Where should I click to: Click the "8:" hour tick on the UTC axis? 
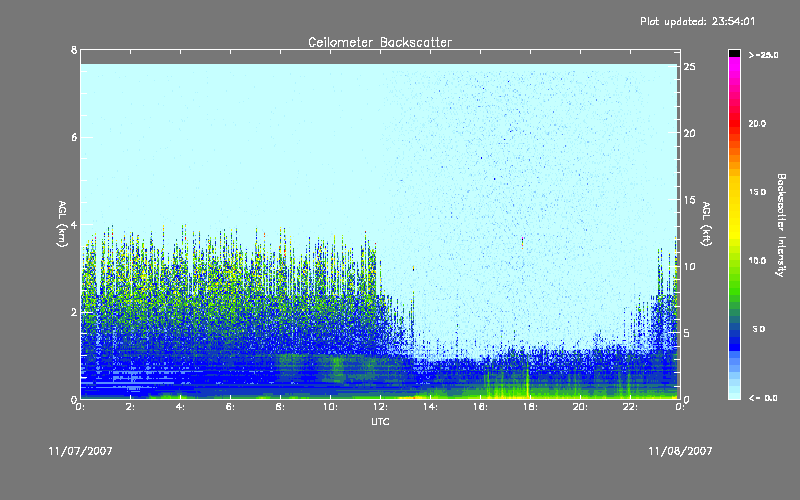281,407
